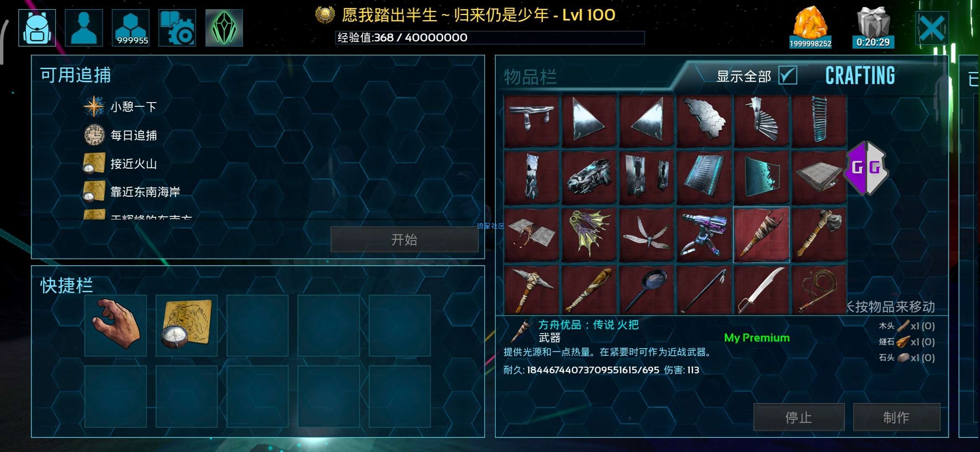Open the character profile silhouette icon
Viewport: 980px width, 452px height.
tap(84, 28)
